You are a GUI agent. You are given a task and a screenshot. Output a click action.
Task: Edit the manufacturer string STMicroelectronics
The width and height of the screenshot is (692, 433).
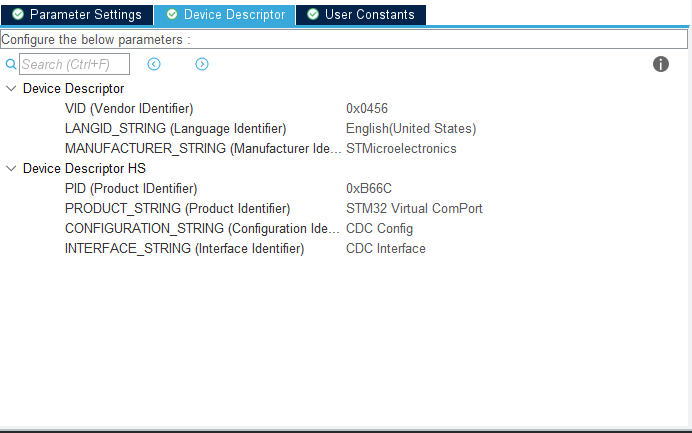point(401,149)
